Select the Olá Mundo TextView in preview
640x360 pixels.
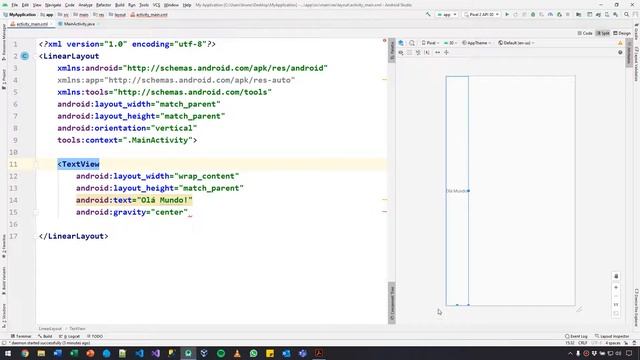pos(457,191)
